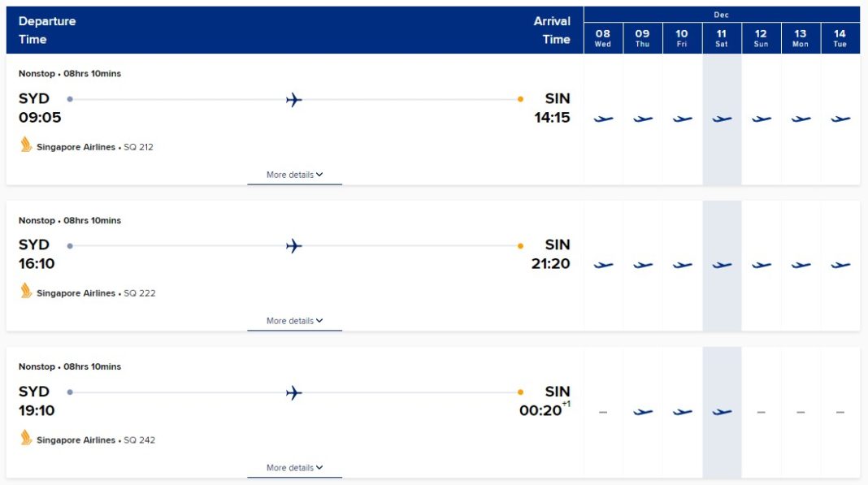Select the plane icon under Dec 12 for SQ 222
The width and height of the screenshot is (868, 485).
[x=761, y=264]
